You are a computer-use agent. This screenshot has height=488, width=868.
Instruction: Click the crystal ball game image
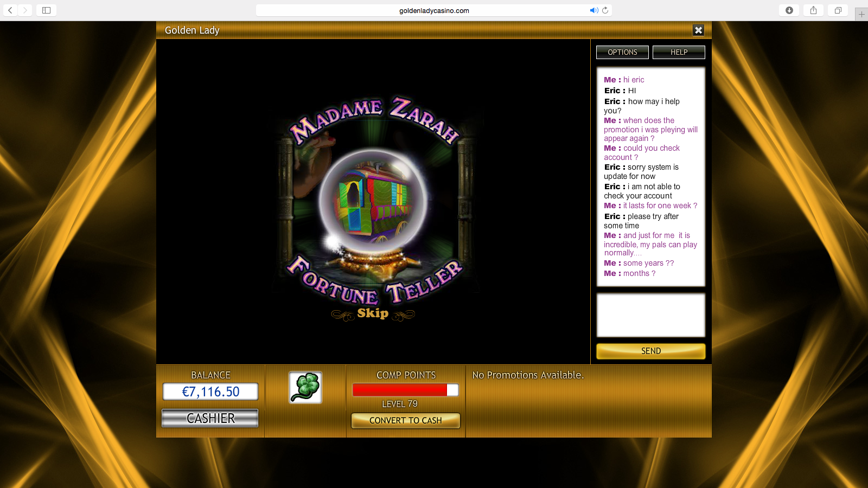pos(373,202)
